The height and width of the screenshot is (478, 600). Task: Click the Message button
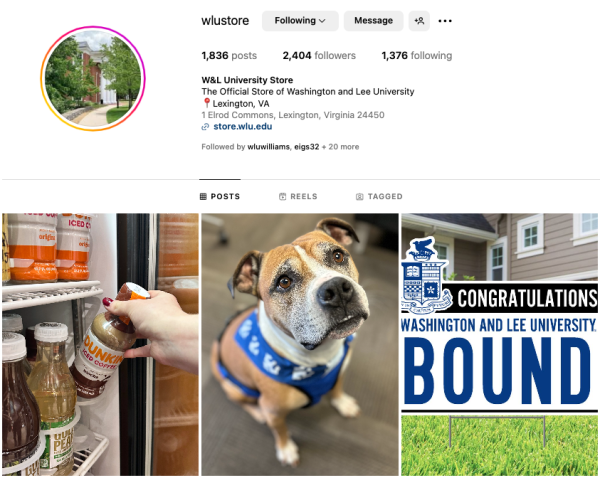click(373, 21)
